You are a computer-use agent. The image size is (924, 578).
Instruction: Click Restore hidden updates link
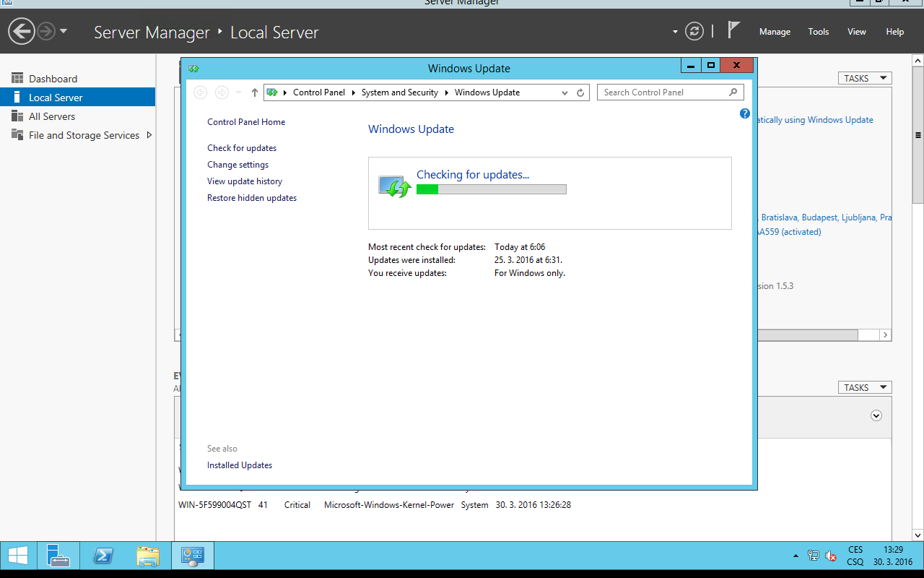(252, 198)
